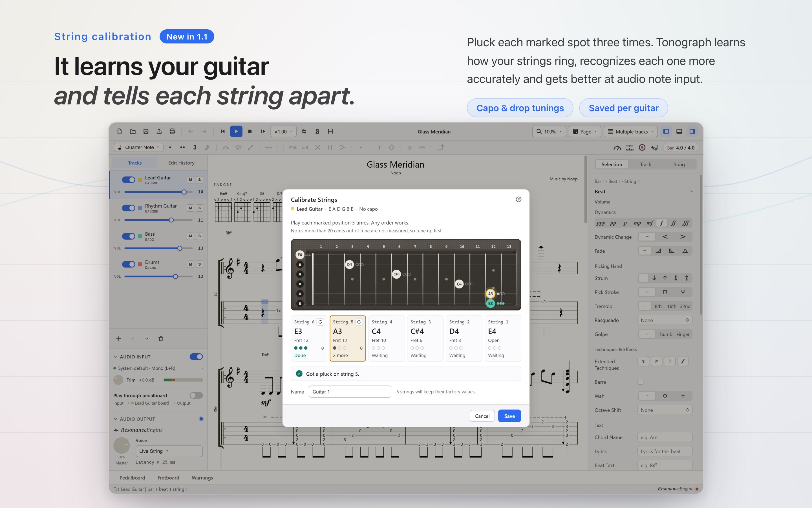This screenshot has width=812, height=508.
Task: Toggle Rhythm Guitar track enable switch
Action: (129, 208)
